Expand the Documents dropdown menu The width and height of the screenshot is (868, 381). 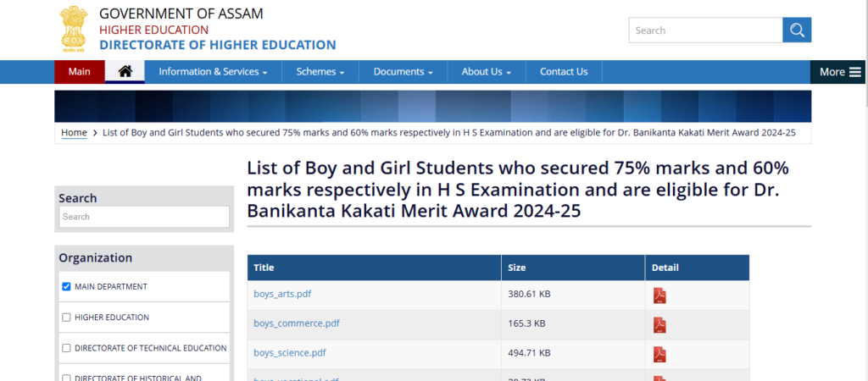[403, 72]
